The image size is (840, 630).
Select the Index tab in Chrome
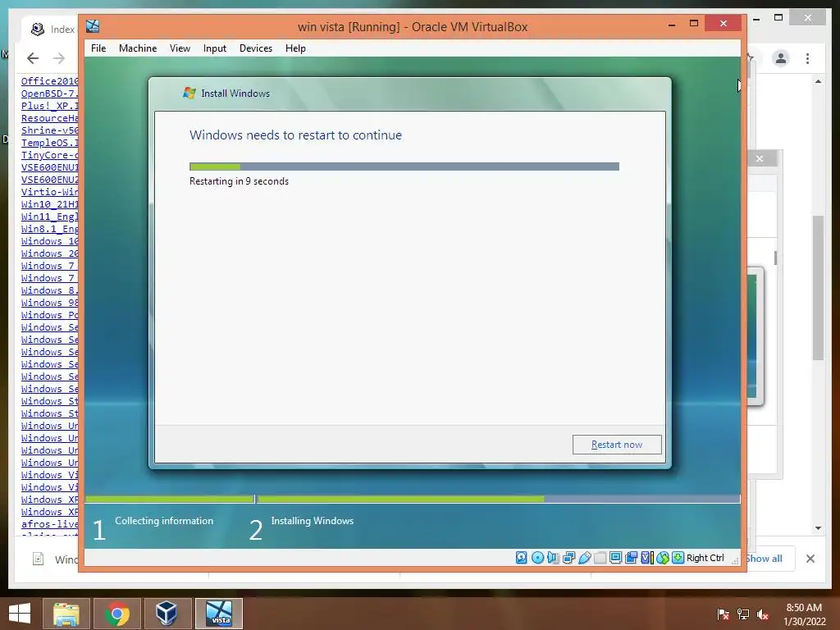click(x=51, y=29)
